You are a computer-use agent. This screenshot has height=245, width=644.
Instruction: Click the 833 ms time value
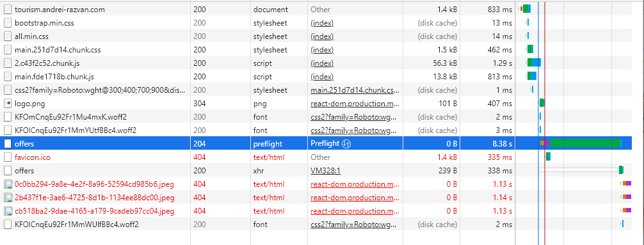[x=499, y=10]
